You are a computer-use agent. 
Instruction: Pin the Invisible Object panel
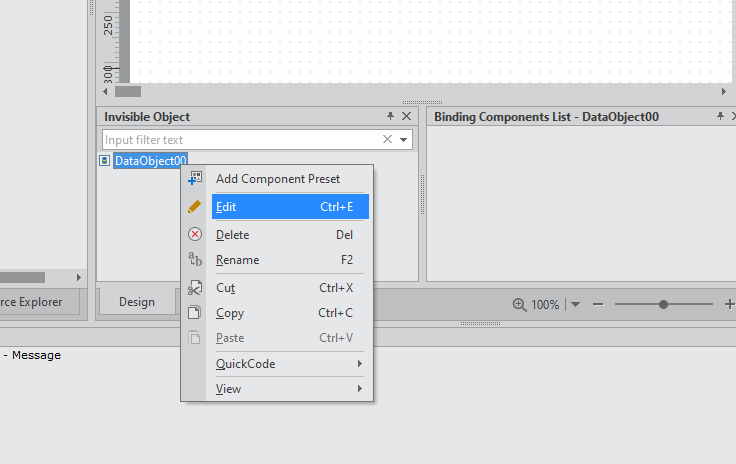(390, 116)
